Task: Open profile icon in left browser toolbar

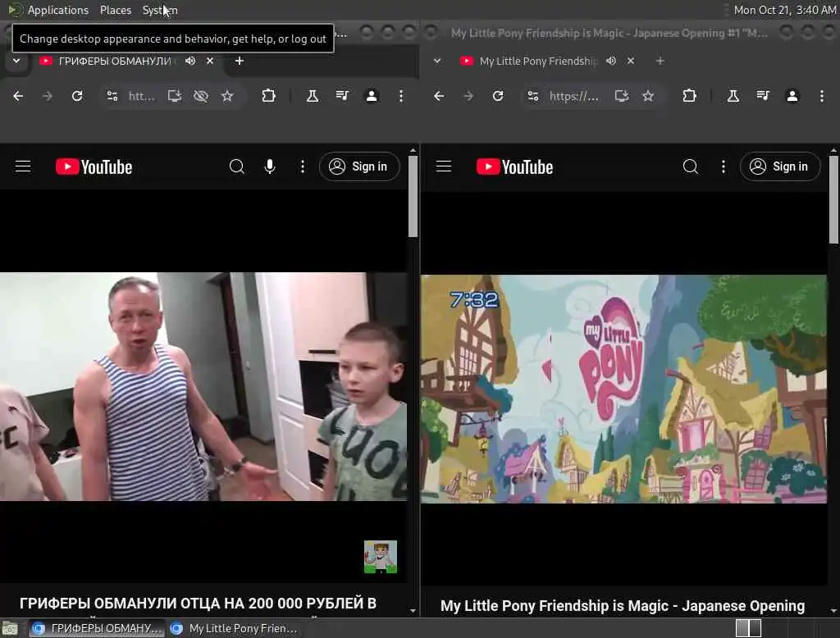Action: [x=372, y=96]
